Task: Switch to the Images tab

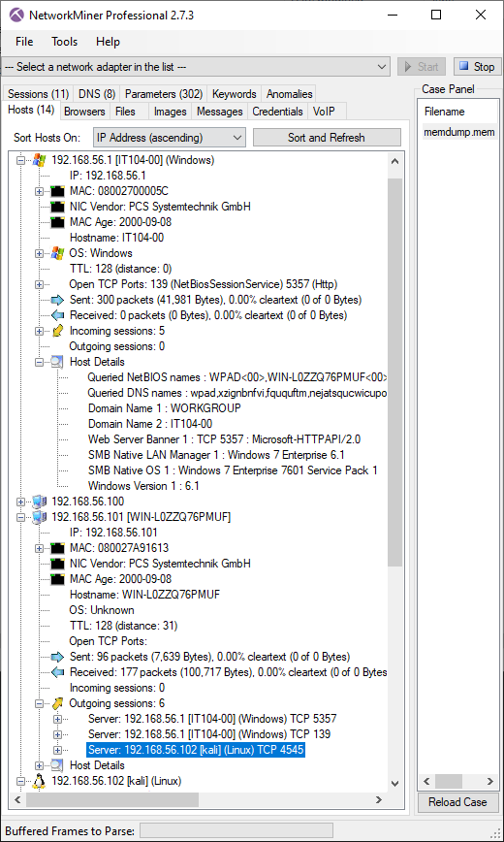Action: click(x=171, y=112)
